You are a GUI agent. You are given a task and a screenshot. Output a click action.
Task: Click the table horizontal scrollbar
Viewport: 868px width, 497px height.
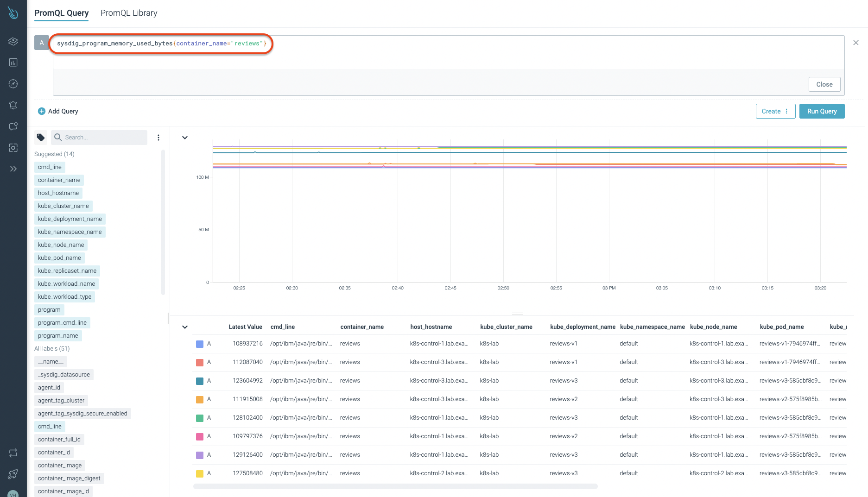pos(395,486)
